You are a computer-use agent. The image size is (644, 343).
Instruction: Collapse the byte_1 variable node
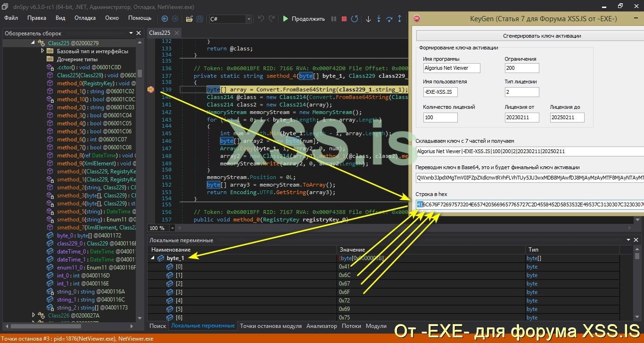[153, 258]
